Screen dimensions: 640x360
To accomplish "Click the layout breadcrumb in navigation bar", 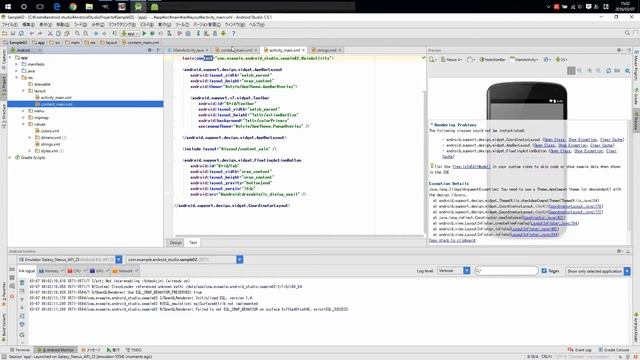I will pos(109,42).
